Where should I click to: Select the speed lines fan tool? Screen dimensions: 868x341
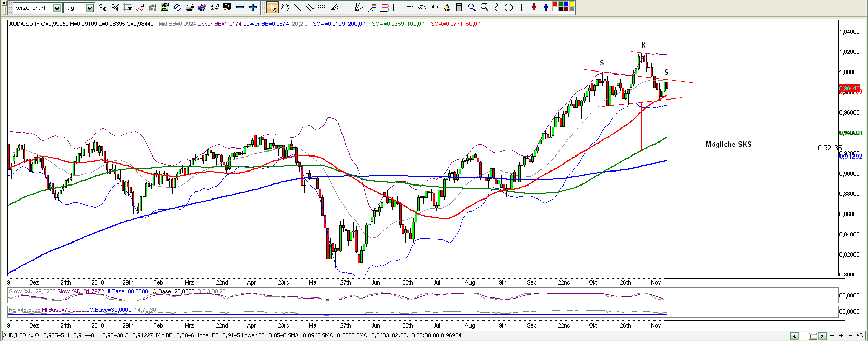334,7
